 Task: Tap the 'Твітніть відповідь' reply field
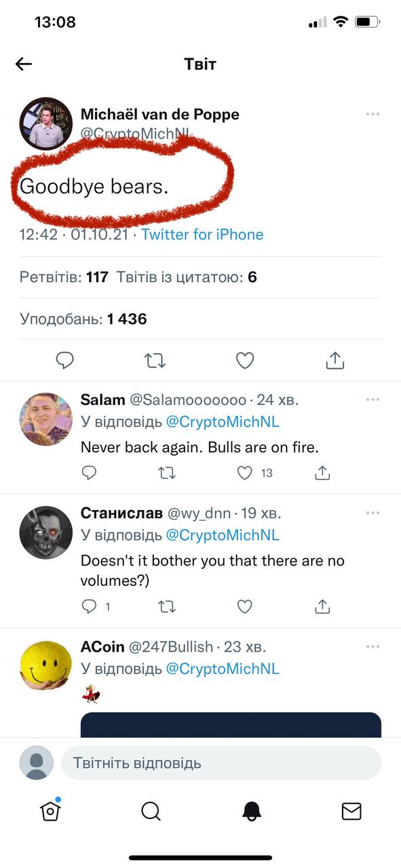tap(221, 763)
